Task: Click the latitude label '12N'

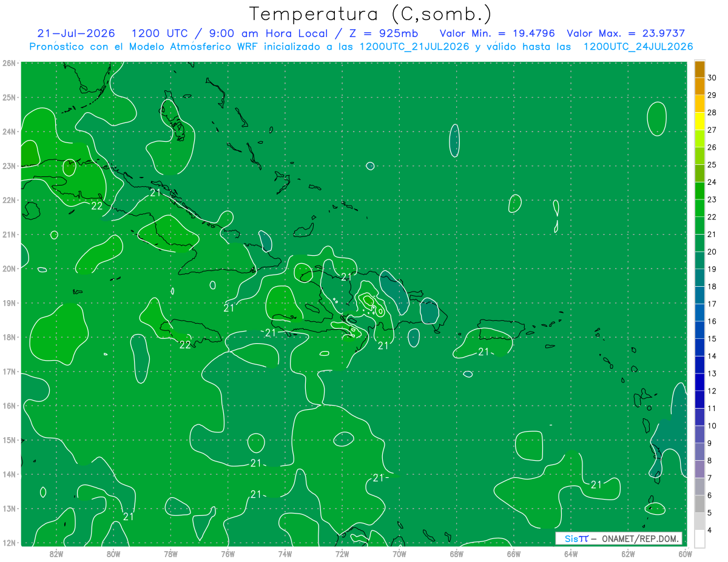Action: (9, 543)
